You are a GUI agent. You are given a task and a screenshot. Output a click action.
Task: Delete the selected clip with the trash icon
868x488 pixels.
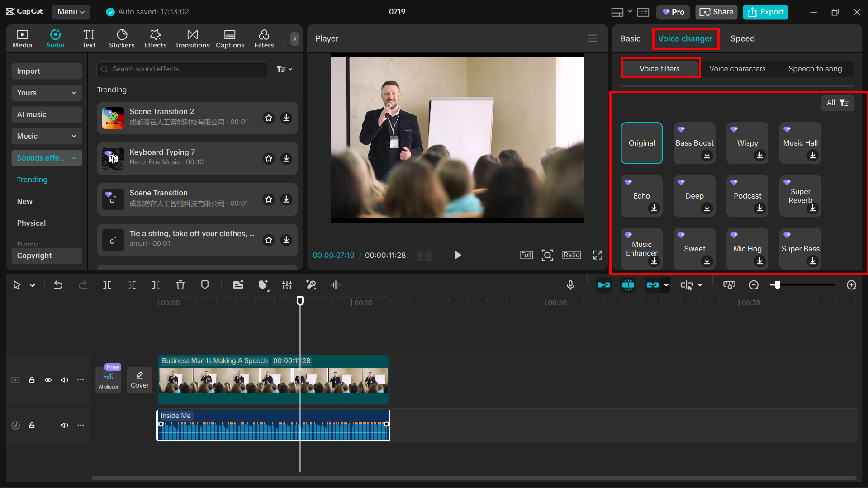click(180, 285)
